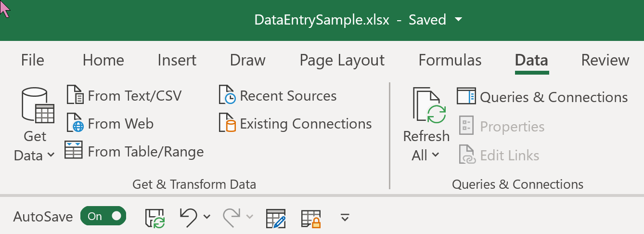The width and height of the screenshot is (644, 234).
Task: Show the Queries & Connections pane
Action: coord(542,97)
